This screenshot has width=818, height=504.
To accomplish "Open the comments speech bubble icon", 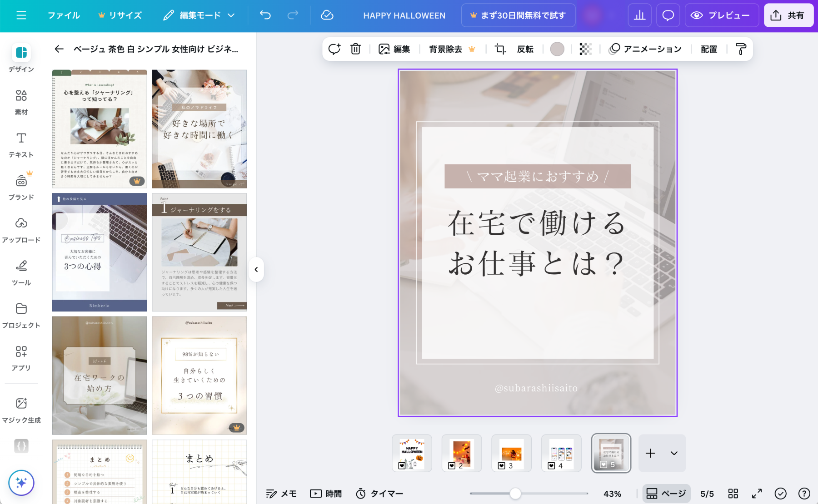I will pyautogui.click(x=668, y=15).
